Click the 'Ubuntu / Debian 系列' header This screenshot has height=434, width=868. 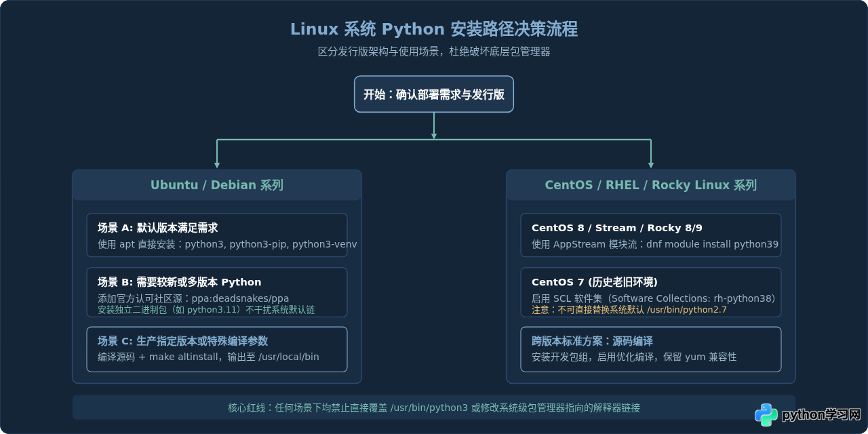tap(217, 185)
